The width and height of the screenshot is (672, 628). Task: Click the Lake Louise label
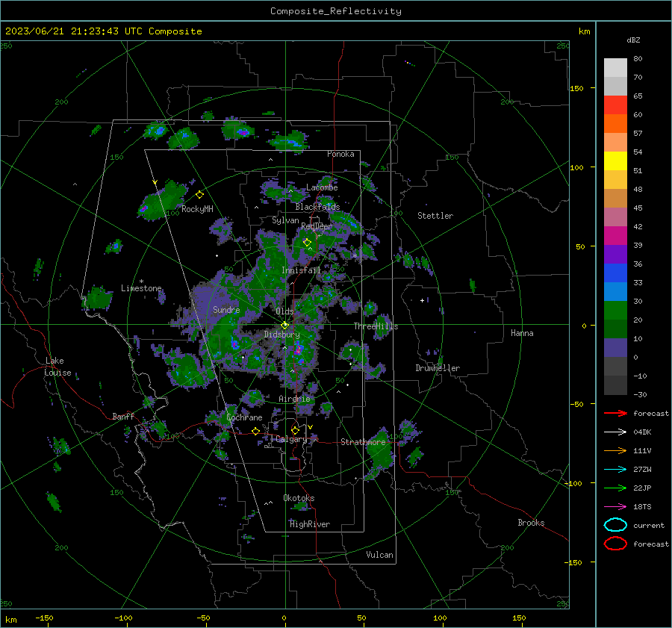pos(57,367)
